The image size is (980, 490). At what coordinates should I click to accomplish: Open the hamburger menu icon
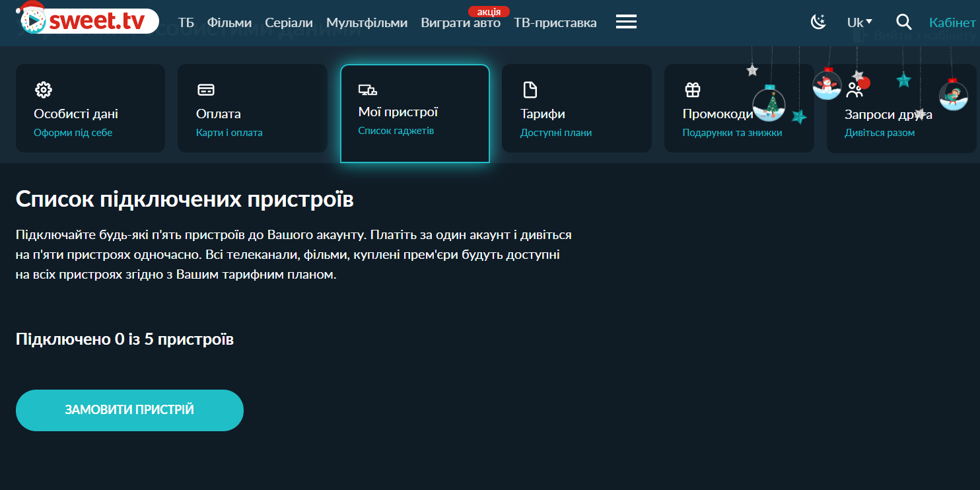(x=626, y=22)
